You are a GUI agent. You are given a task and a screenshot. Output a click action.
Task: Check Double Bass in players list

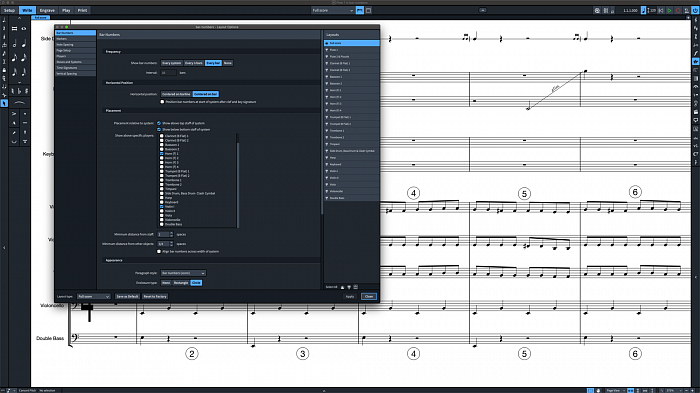point(162,224)
